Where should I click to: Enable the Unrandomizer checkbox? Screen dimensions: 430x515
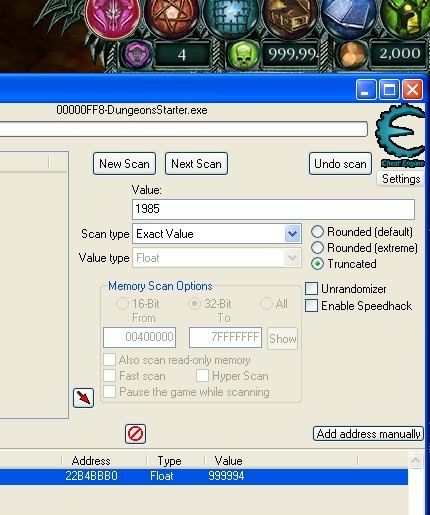pyautogui.click(x=311, y=289)
